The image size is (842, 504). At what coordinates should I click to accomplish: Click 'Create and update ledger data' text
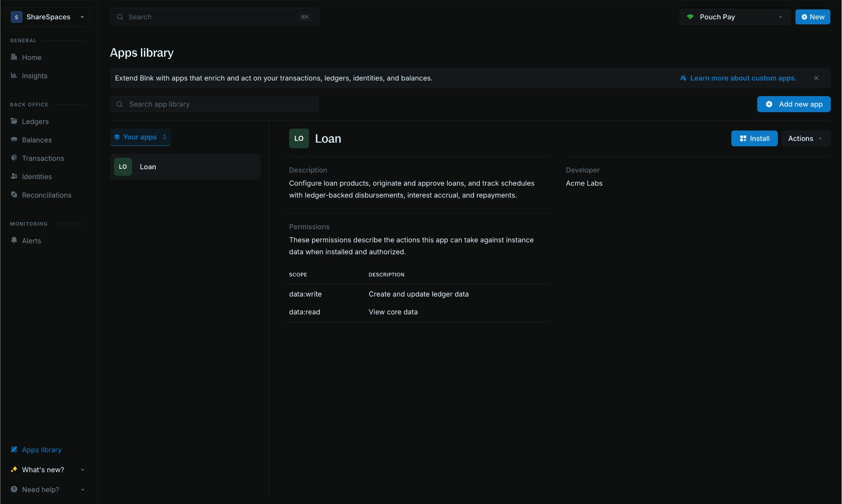click(419, 294)
